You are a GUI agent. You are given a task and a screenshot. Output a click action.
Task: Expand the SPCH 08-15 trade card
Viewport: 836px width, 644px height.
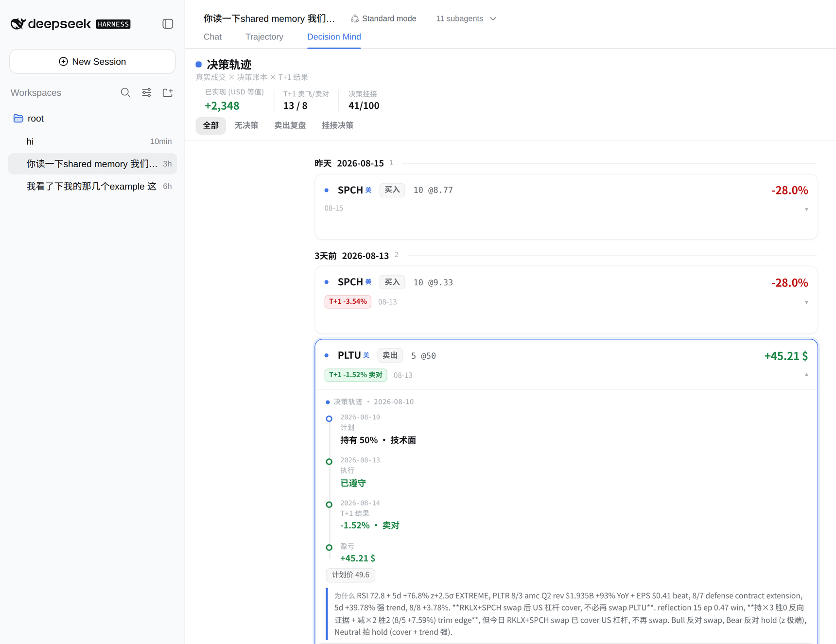(806, 209)
